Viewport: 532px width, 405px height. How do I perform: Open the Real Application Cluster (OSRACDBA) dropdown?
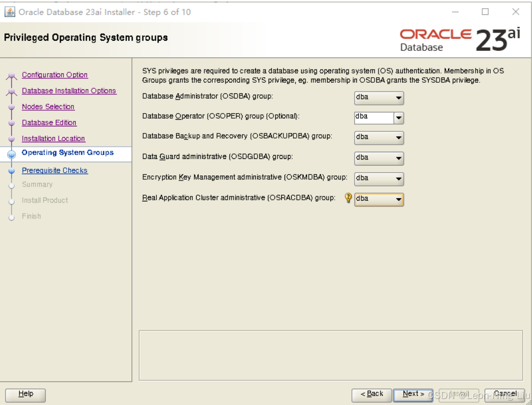tap(379, 200)
